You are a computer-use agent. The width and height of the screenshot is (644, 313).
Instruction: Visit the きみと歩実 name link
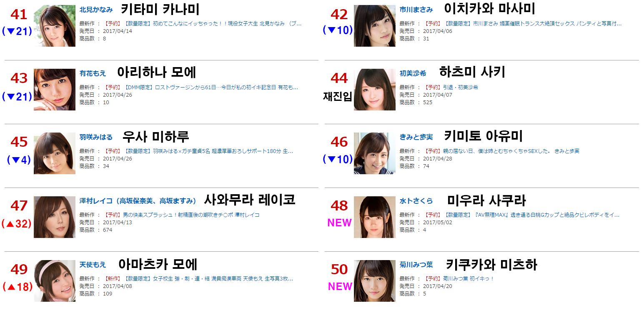point(416,137)
